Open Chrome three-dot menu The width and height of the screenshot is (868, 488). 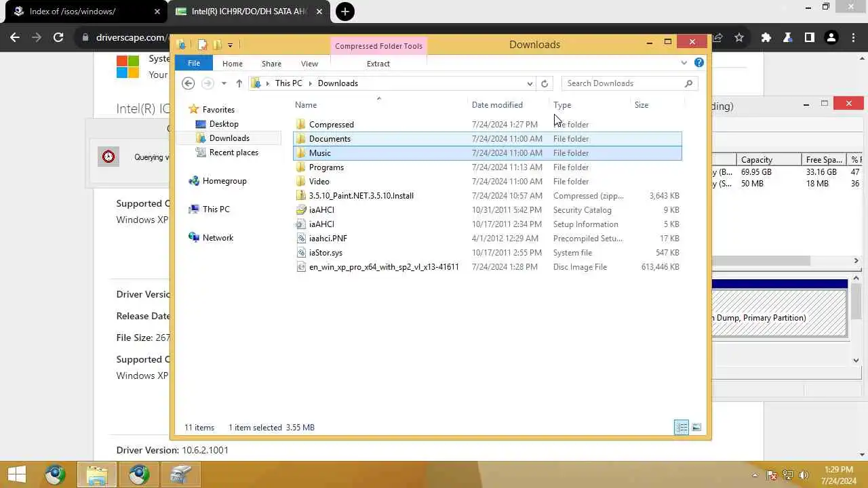pyautogui.click(x=852, y=38)
